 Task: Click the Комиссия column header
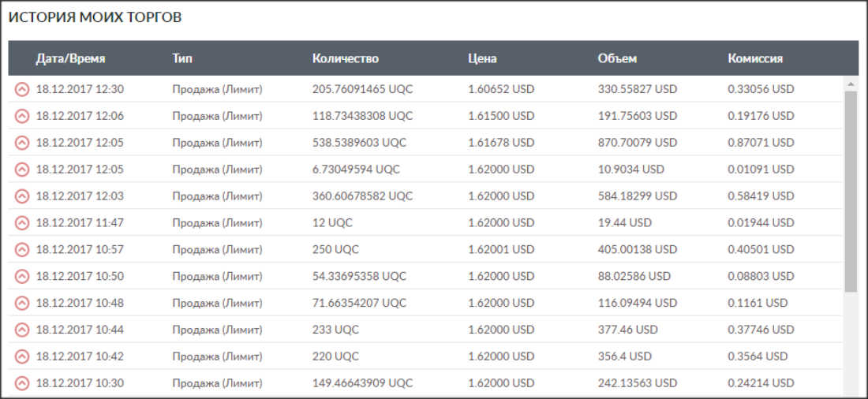pos(755,58)
